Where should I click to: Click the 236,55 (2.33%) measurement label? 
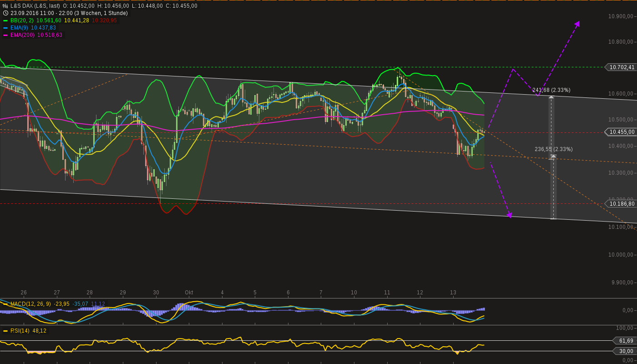[554, 149]
